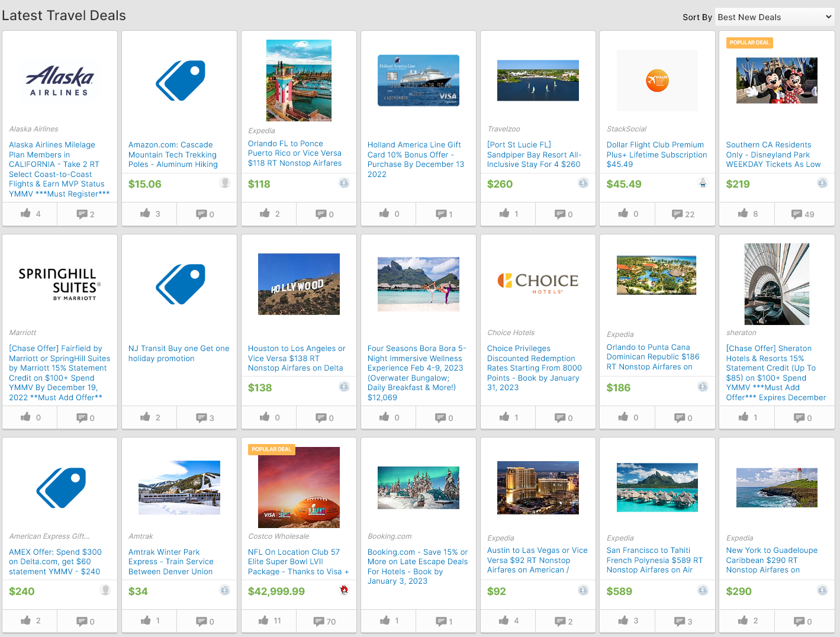840x637 pixels.
Task: Open NFL On Location Super Bowl LVII link
Action: 298,562
